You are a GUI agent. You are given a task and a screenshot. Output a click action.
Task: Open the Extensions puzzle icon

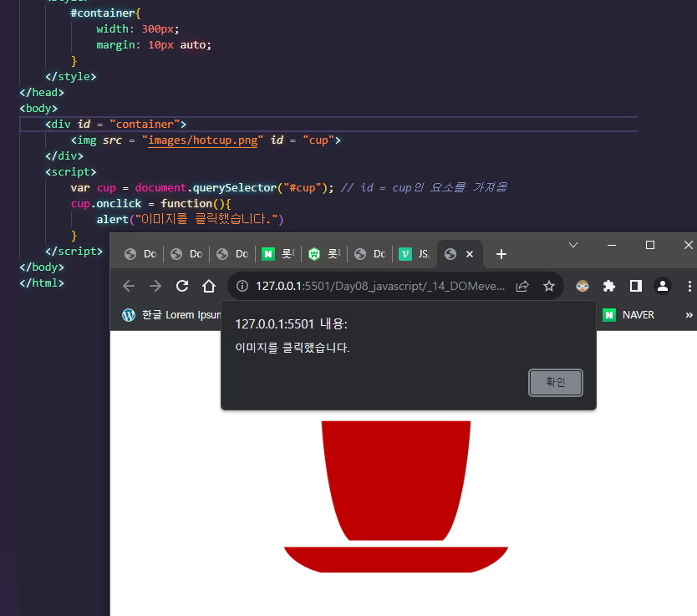[609, 286]
